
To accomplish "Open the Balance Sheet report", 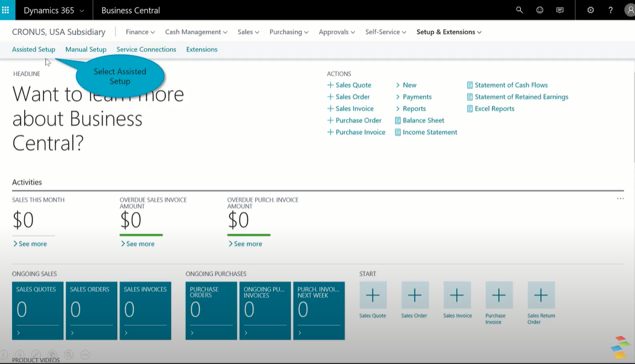I will coord(420,120).
